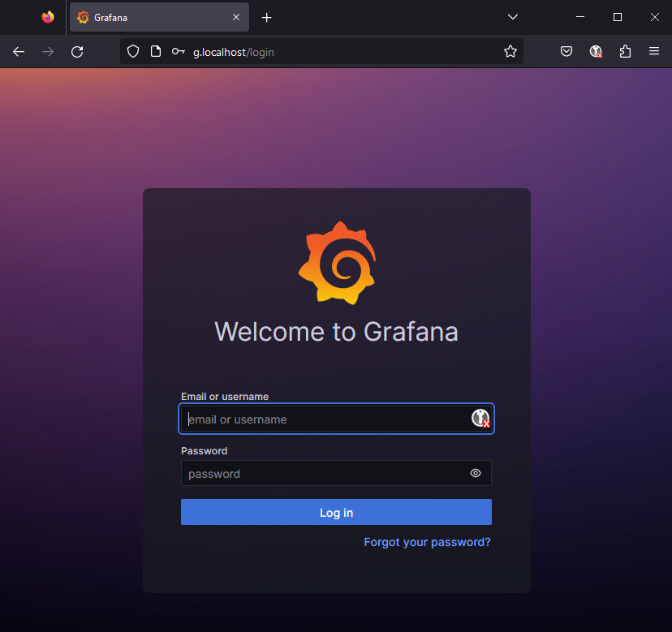The width and height of the screenshot is (672, 632).
Task: Show site information page icon
Action: pyautogui.click(x=156, y=52)
